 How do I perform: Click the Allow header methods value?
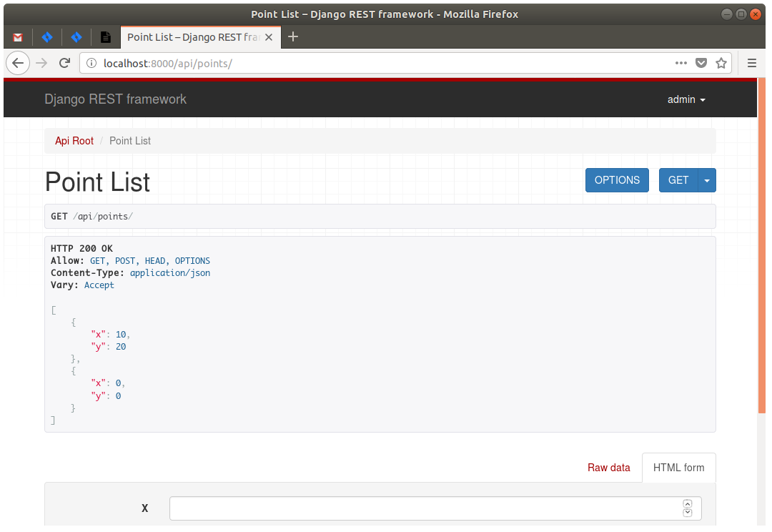click(x=149, y=260)
